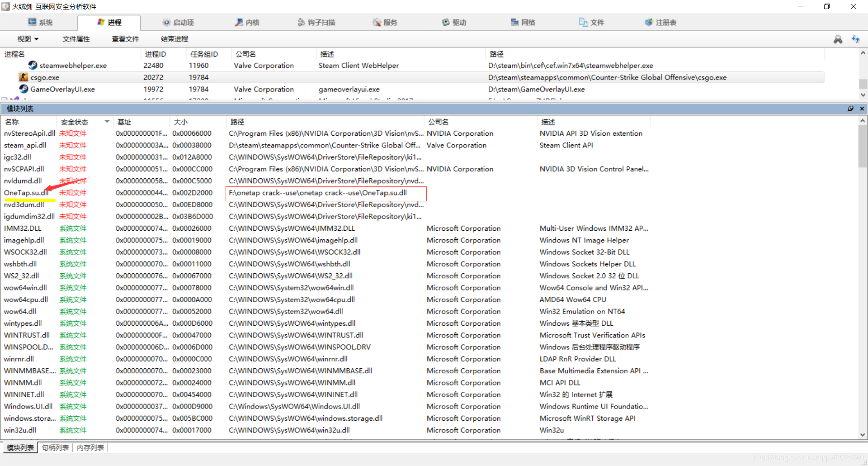Screen dimensions: 868x466
Task: Click the 火绒剑 app icon in title bar
Action: [5, 6]
